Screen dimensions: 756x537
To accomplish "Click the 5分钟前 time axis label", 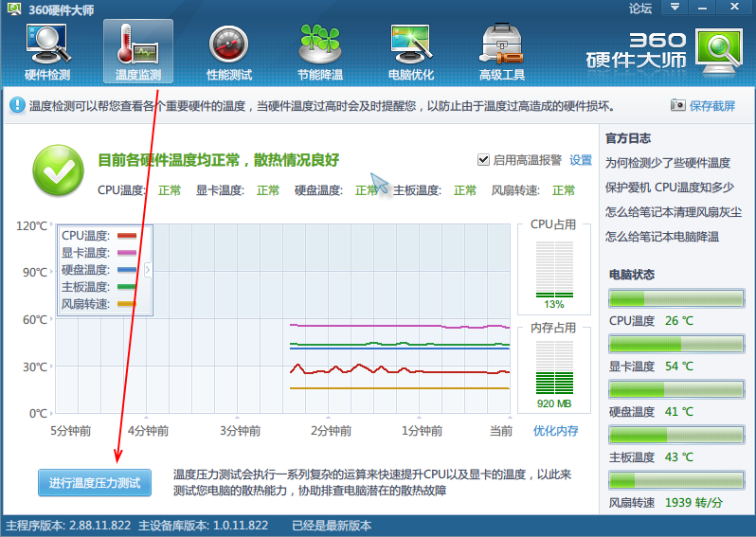I will click(x=71, y=431).
